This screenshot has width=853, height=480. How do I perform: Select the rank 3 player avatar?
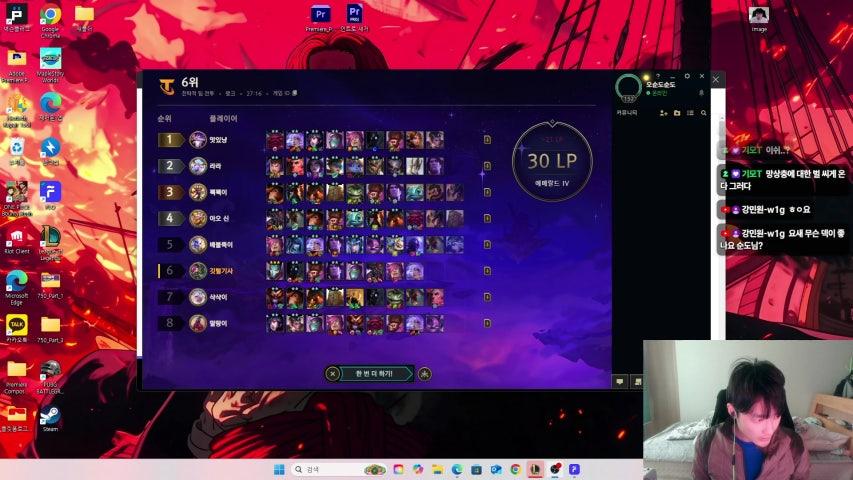click(x=198, y=192)
